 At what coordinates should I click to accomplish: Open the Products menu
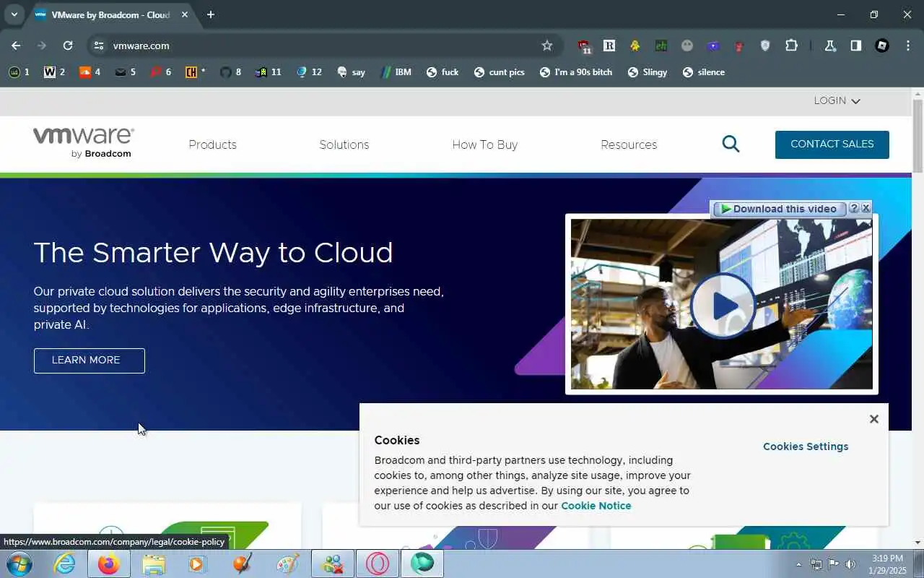[212, 144]
